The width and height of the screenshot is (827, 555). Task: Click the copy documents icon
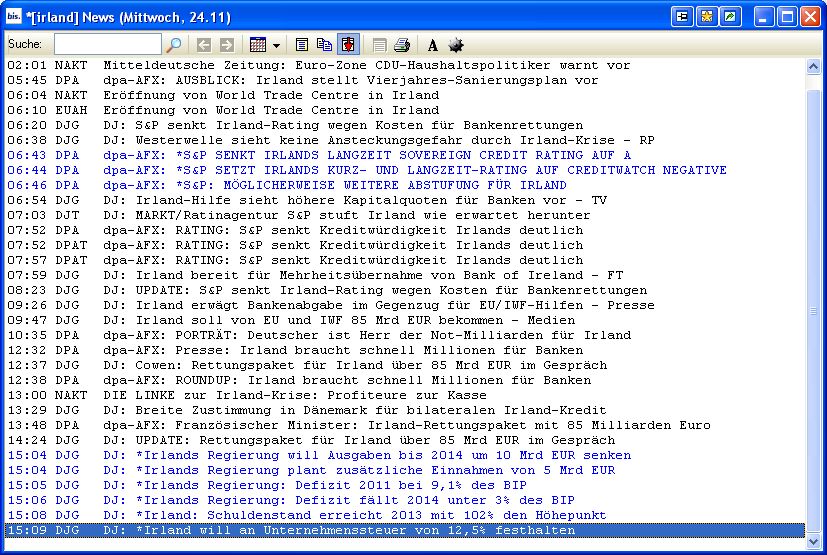pyautogui.click(x=324, y=45)
